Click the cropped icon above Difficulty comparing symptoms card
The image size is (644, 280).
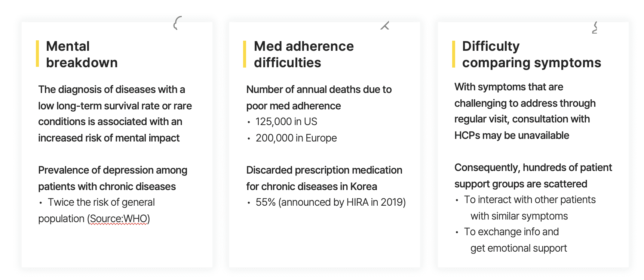point(595,28)
